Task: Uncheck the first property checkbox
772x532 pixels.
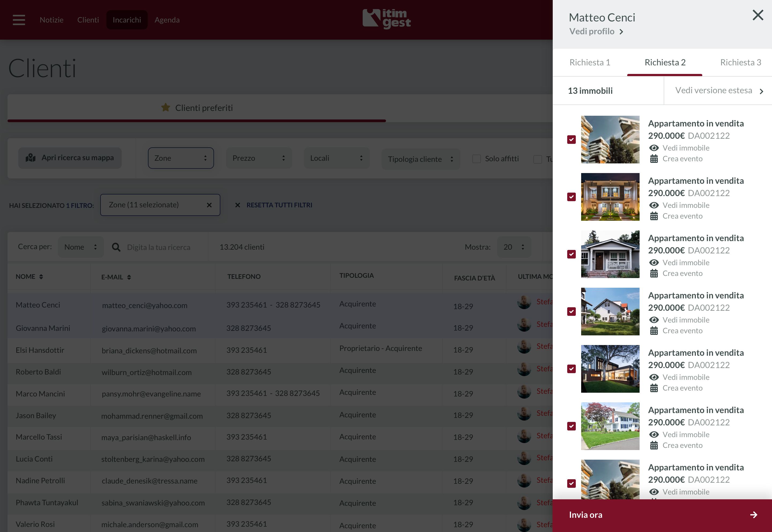Action: (x=571, y=140)
